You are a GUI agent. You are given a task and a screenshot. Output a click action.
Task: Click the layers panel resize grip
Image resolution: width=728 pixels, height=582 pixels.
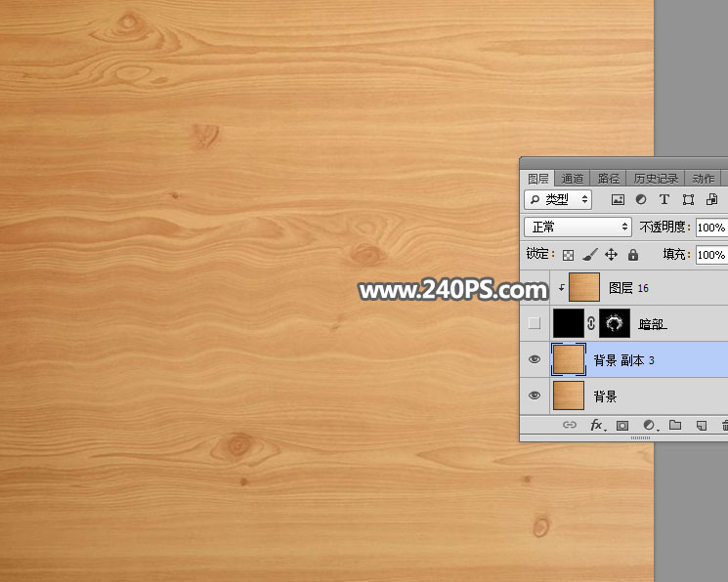pos(641,438)
